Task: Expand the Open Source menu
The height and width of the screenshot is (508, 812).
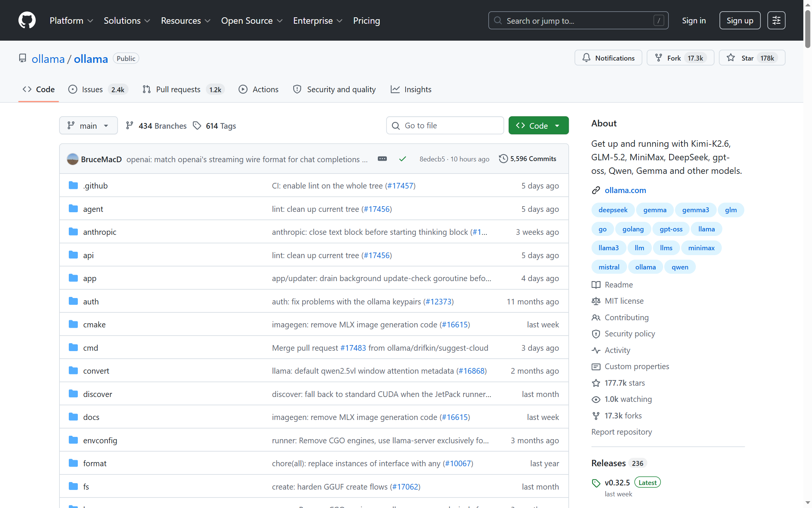Action: (252, 21)
